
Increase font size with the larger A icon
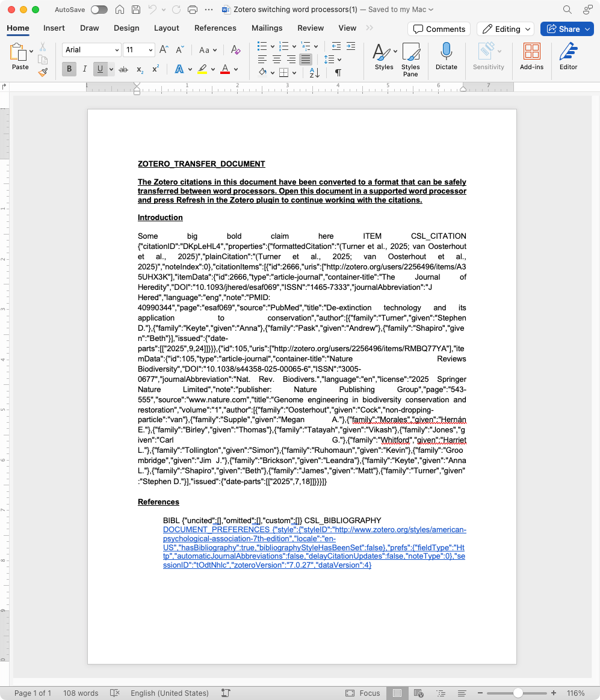(164, 49)
